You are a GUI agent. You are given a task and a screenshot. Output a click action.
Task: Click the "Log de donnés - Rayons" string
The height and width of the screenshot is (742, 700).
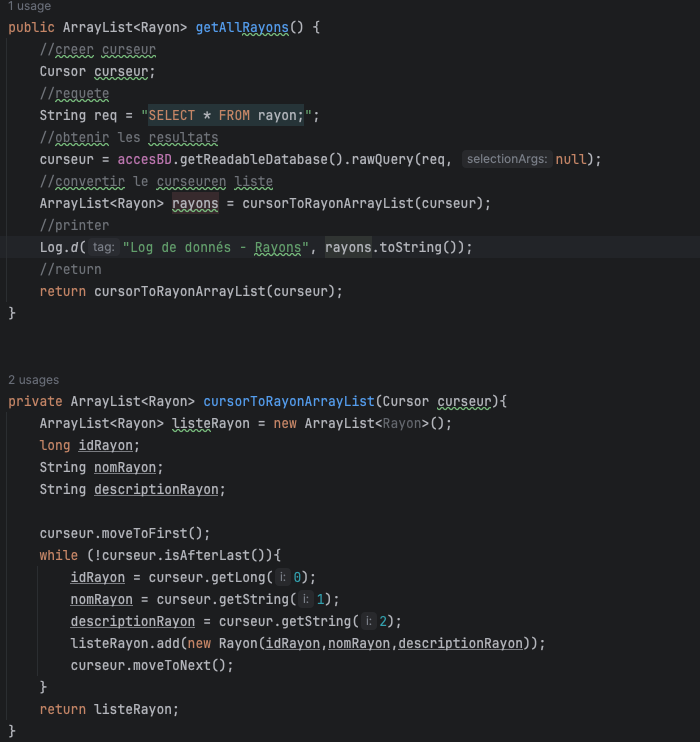[x=215, y=247]
